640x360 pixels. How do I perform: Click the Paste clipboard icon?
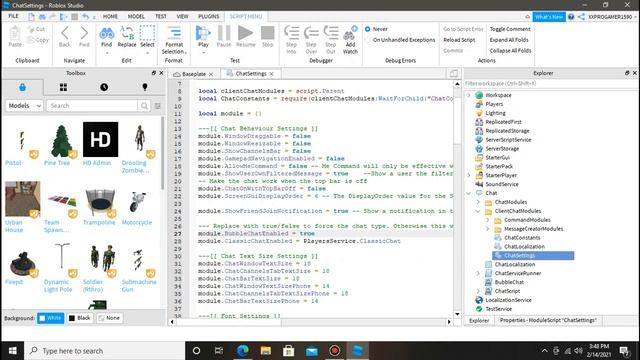point(15,33)
